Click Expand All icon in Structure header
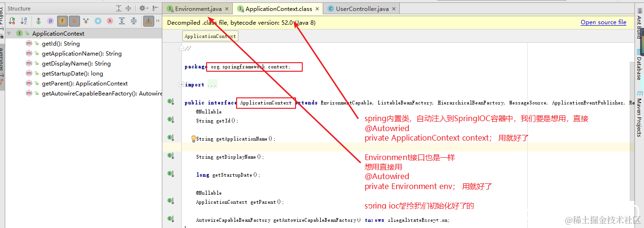The height and width of the screenshot is (228, 644). point(119,9)
